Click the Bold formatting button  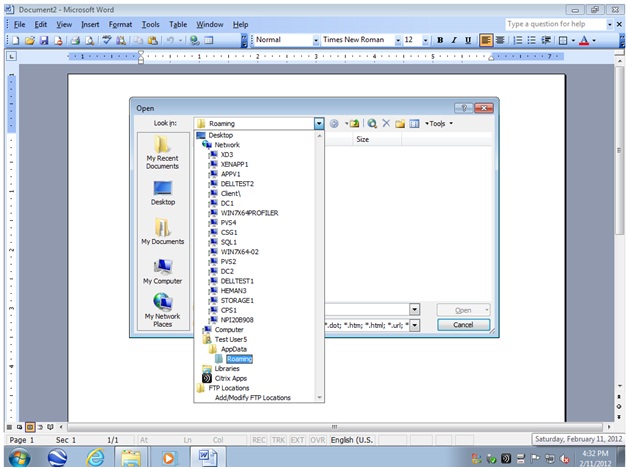pos(439,40)
